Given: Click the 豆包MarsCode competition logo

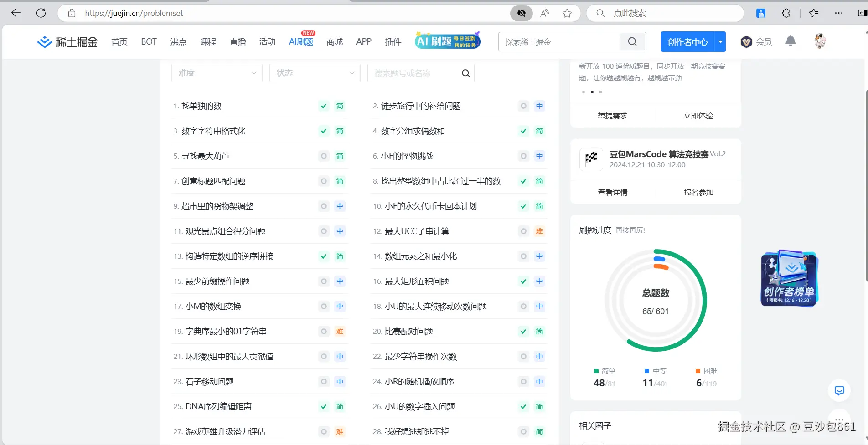Looking at the screenshot, I should click(x=591, y=159).
